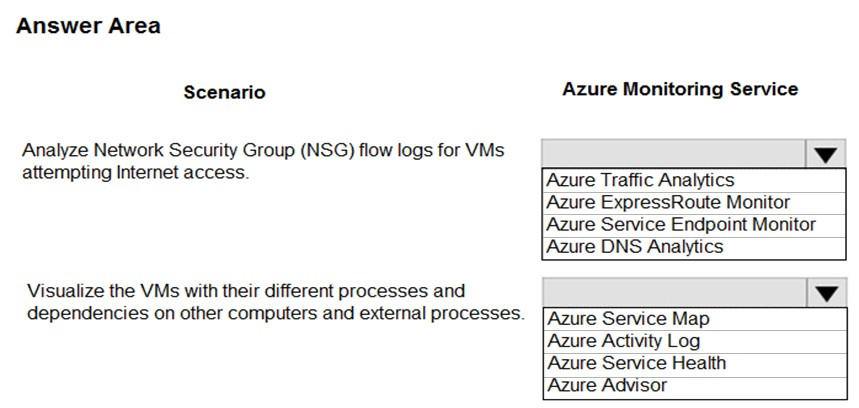Click the Answer Area heading

tap(88, 26)
